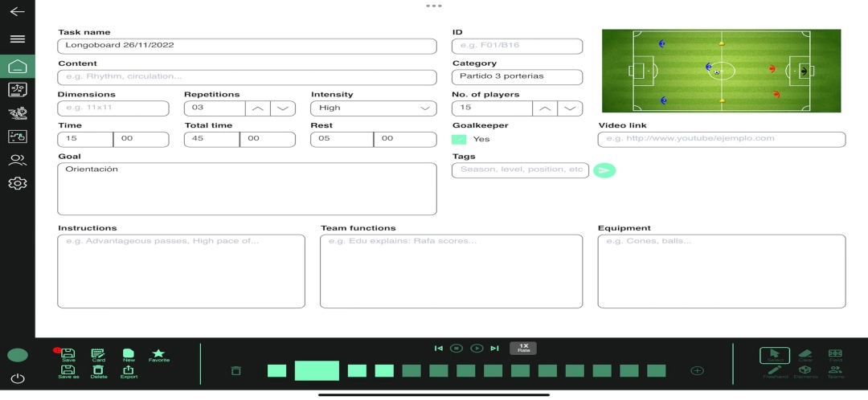
Task: Click the 1X Rate button
Action: tap(523, 348)
